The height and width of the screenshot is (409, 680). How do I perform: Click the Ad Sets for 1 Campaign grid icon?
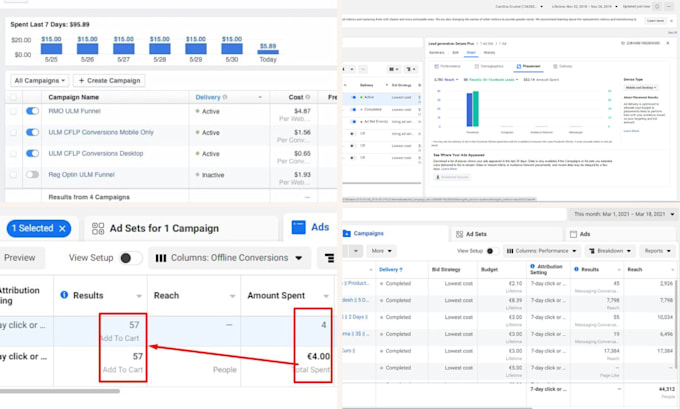[98, 229]
